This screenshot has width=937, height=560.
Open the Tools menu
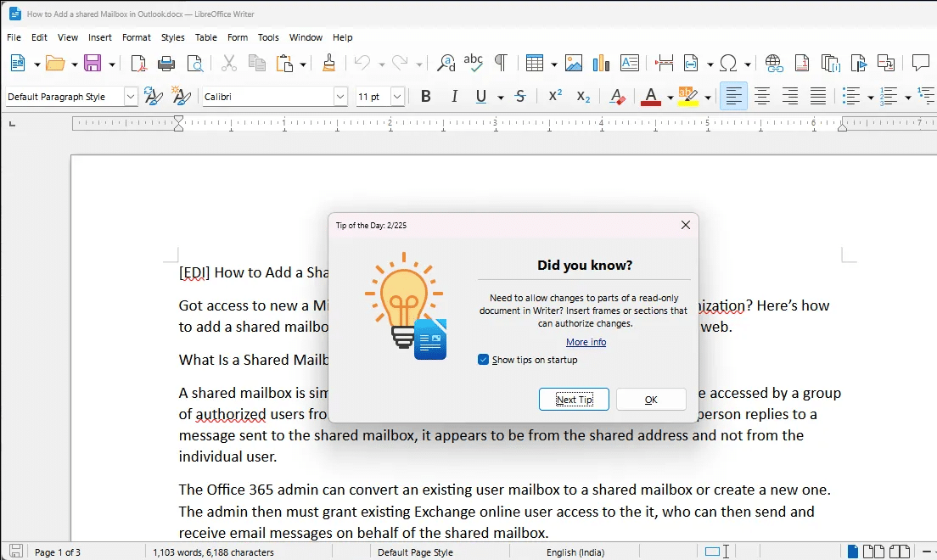tap(268, 37)
